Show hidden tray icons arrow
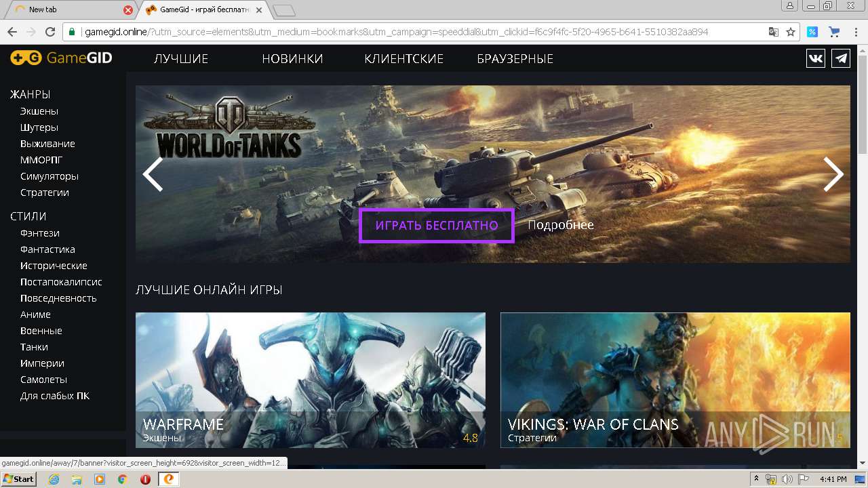868x488 pixels. 756,479
